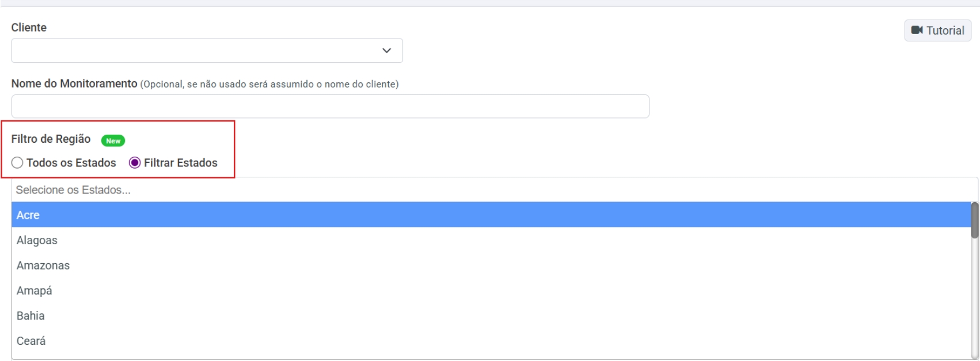
Task: Click the Nome do Monitoramento label
Action: (x=74, y=84)
